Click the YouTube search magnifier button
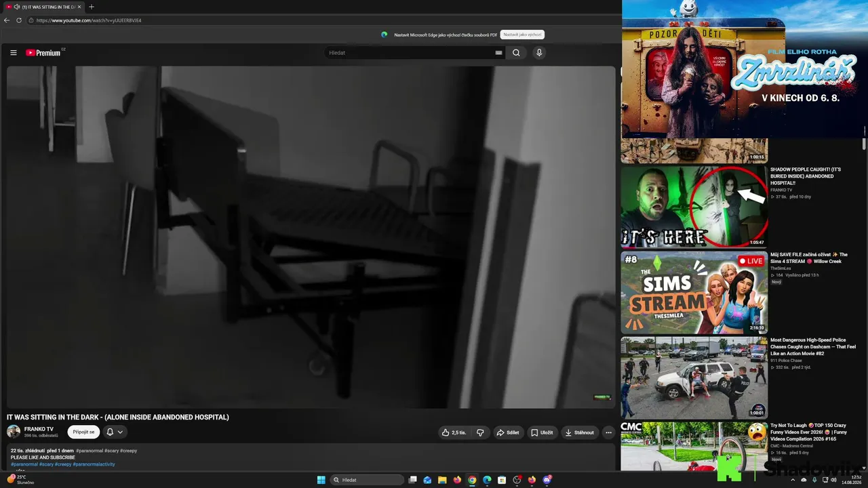 point(516,53)
